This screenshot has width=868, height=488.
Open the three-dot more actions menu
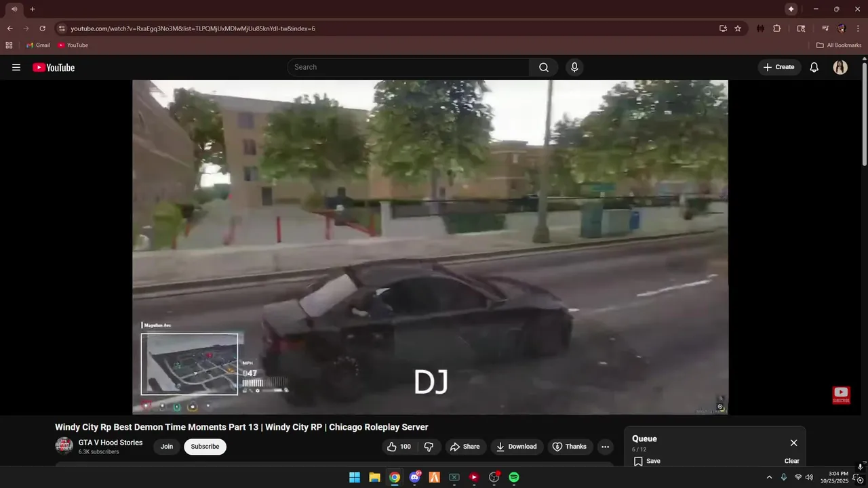pyautogui.click(x=606, y=447)
